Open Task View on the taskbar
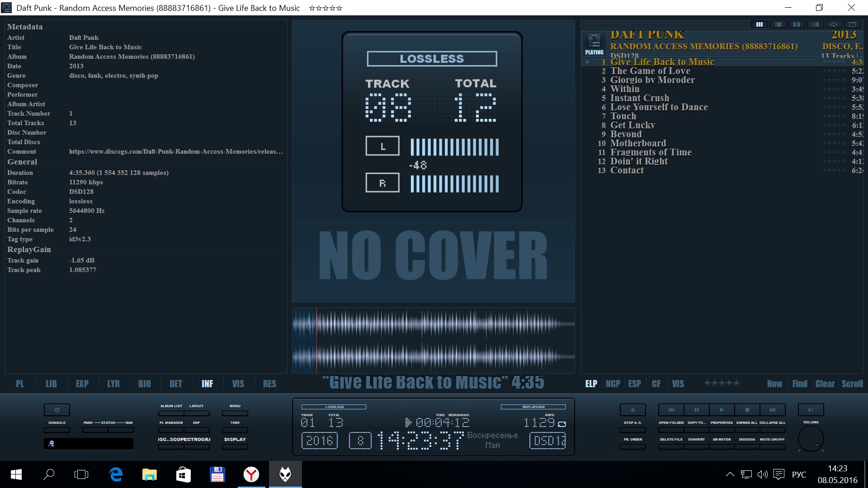This screenshot has height=488, width=868. pos(81,474)
